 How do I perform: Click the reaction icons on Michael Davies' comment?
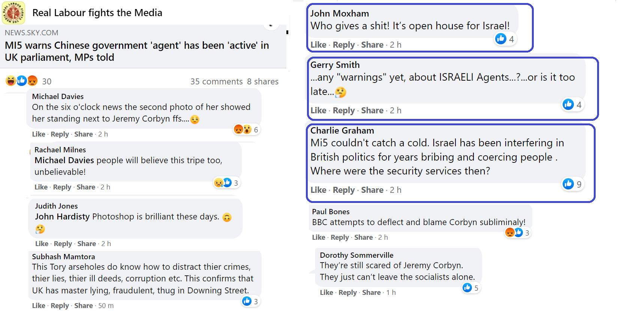point(243,129)
